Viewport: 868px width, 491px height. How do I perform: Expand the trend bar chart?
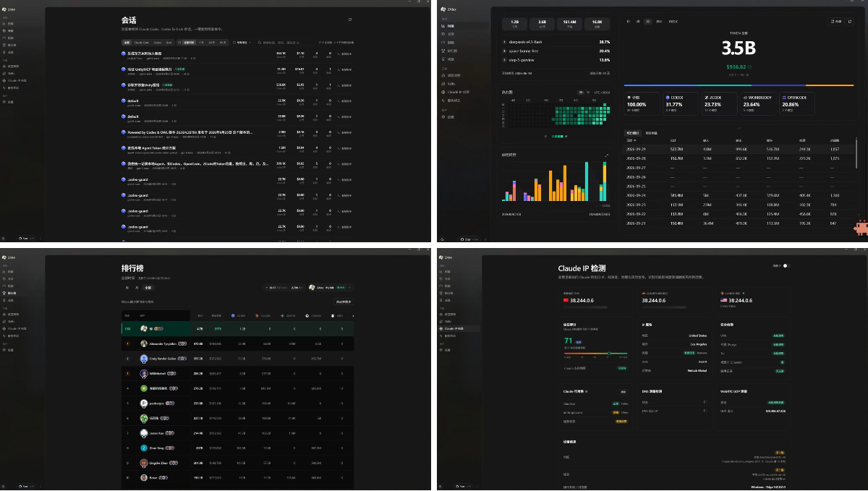click(606, 155)
